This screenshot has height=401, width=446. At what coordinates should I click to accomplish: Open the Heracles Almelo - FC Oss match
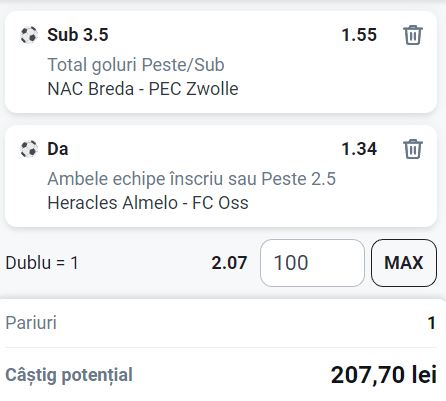click(x=148, y=203)
